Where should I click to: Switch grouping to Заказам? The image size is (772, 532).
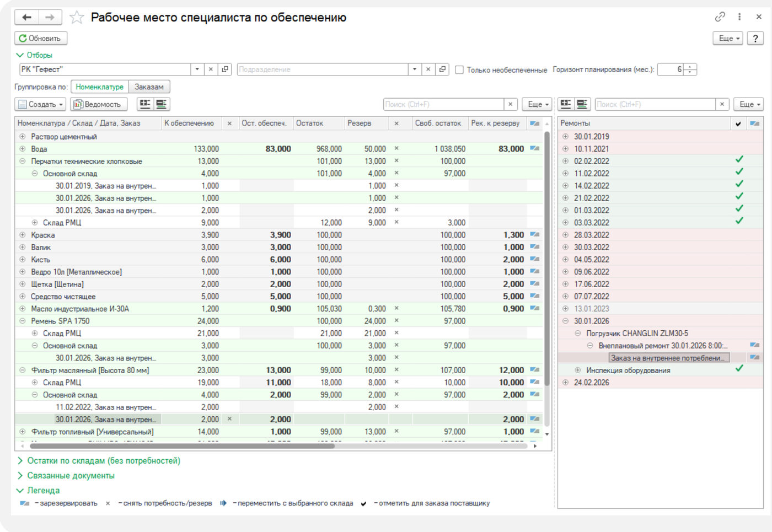click(x=149, y=87)
